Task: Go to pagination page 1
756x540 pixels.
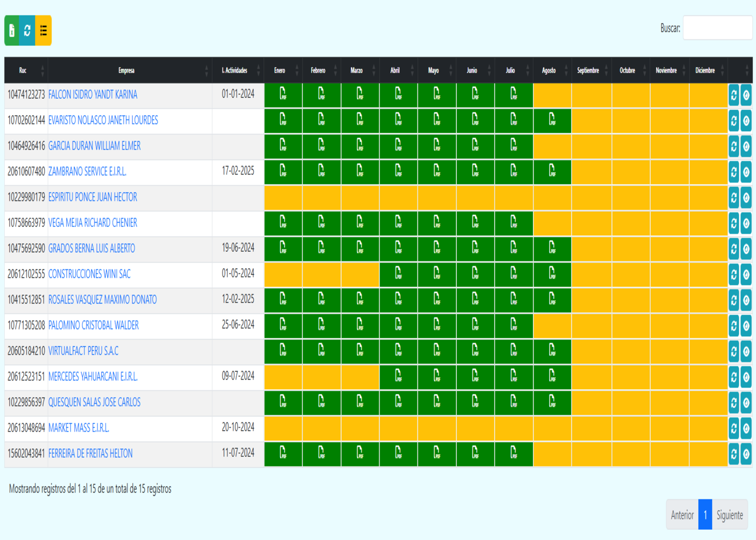Action: point(705,515)
